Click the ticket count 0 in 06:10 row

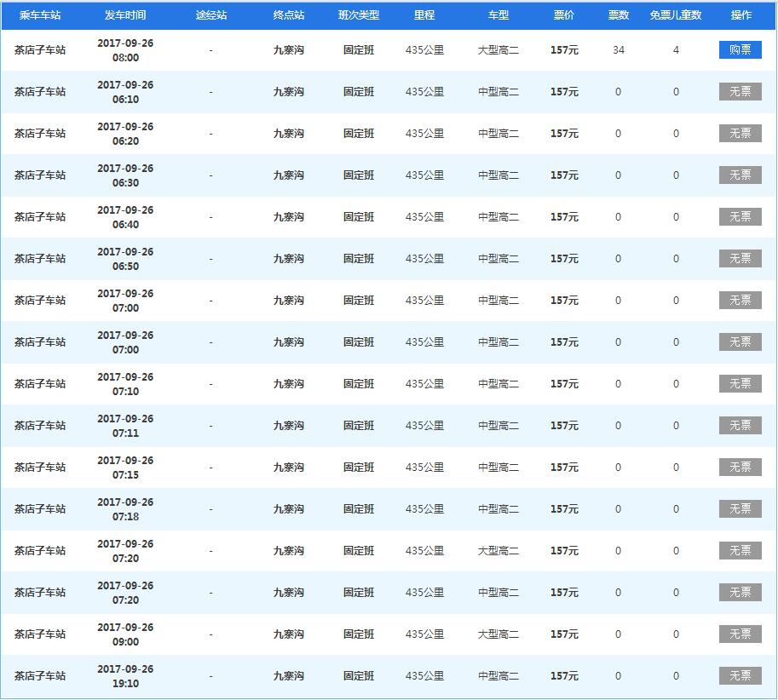619,92
